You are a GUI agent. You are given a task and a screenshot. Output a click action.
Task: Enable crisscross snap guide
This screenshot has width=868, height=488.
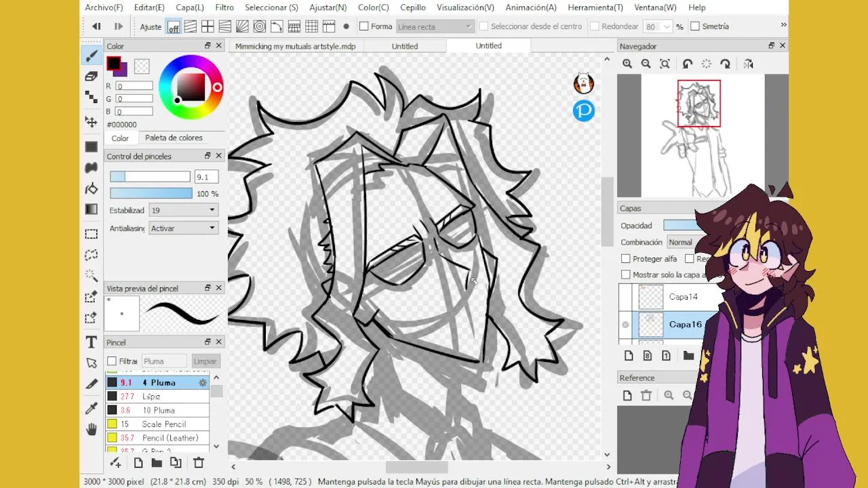pyautogui.click(x=208, y=26)
